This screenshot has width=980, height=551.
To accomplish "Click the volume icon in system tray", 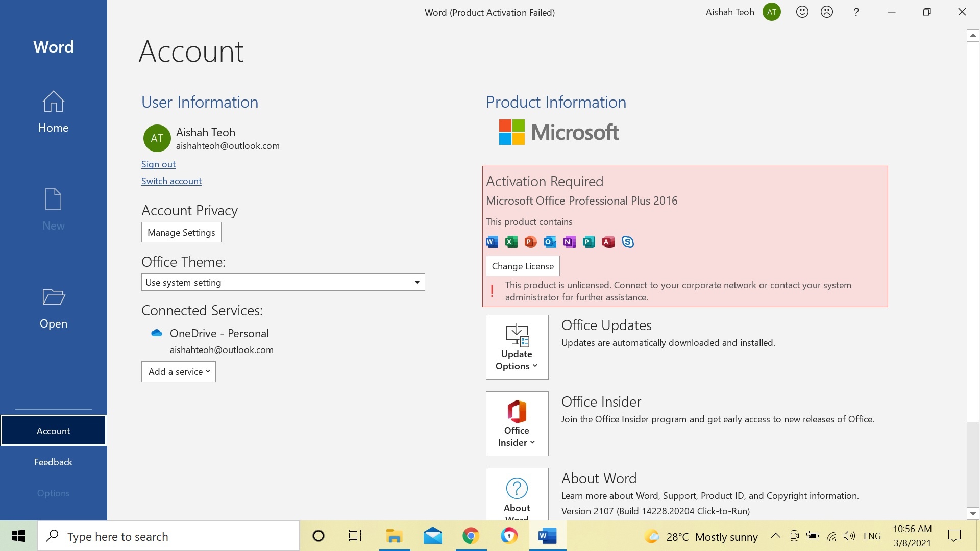I will tap(849, 536).
